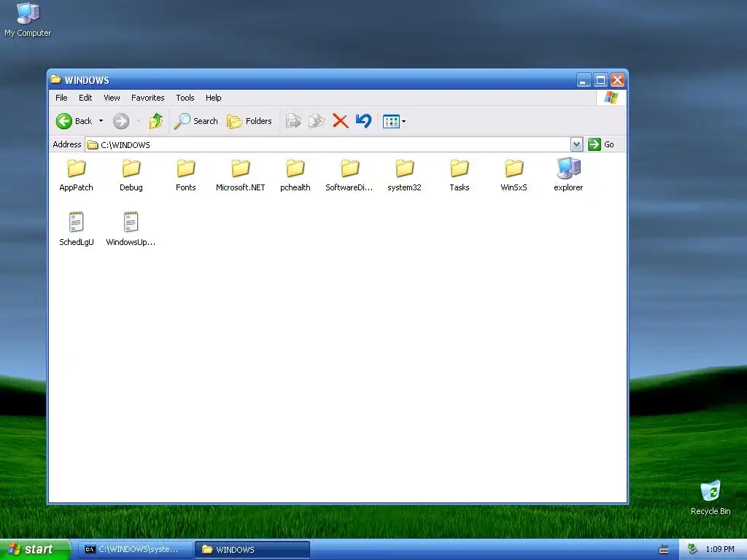
Task: Click the 1:09 PM clock
Action: [720, 550]
